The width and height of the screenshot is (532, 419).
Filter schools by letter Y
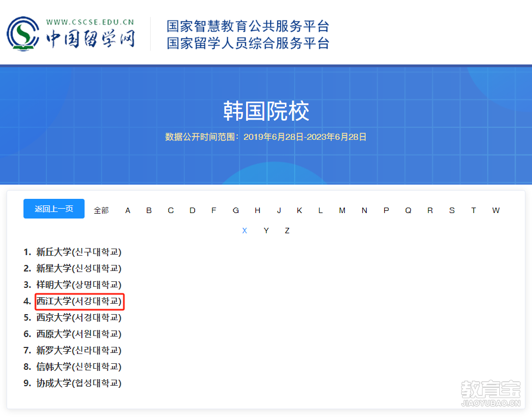pyautogui.click(x=266, y=231)
